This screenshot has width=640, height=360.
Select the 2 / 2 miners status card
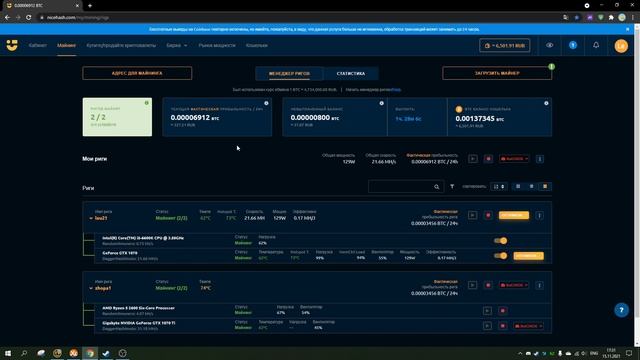click(117, 117)
